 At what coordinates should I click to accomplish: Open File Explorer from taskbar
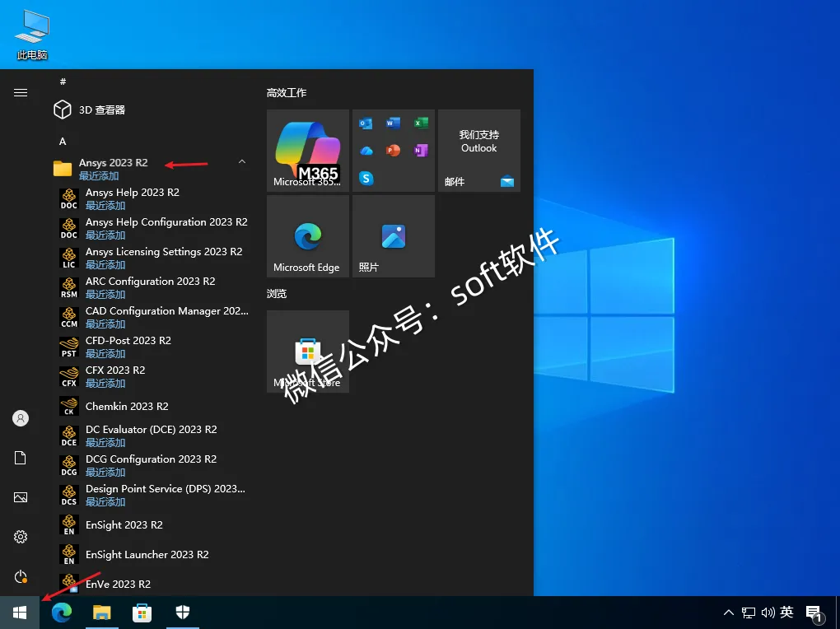[x=102, y=613]
